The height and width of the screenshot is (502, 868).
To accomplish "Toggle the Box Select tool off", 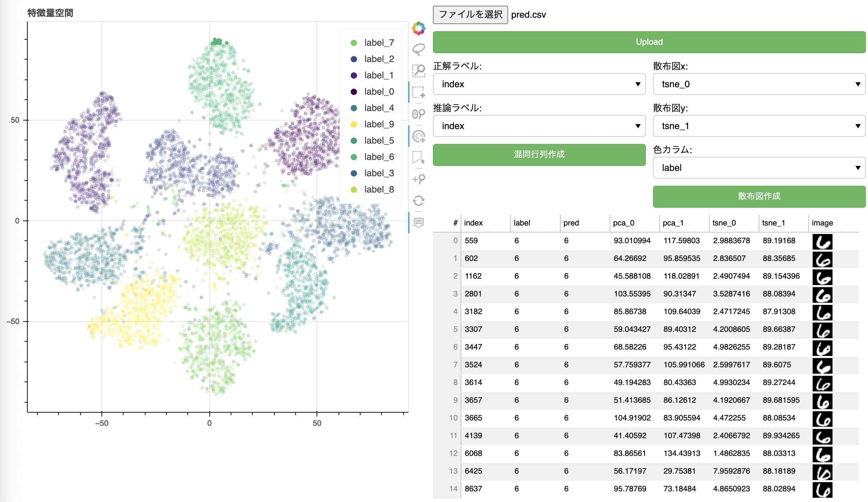I will [419, 92].
